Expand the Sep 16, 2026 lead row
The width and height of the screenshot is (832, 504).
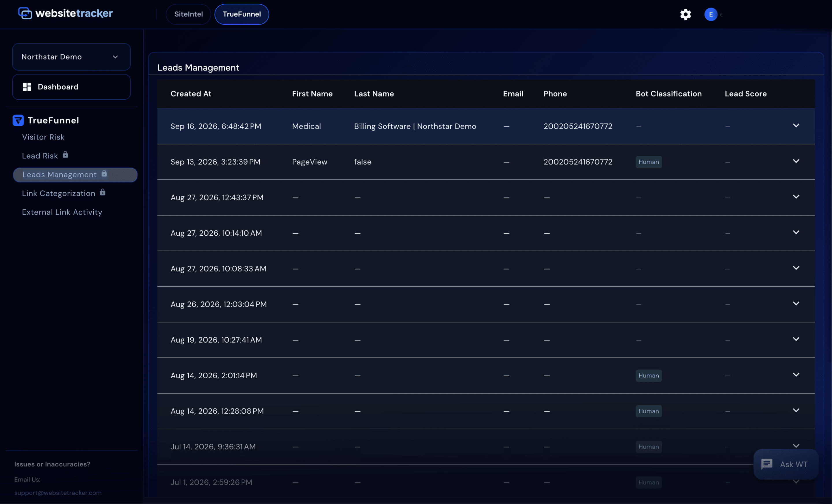[x=796, y=126]
